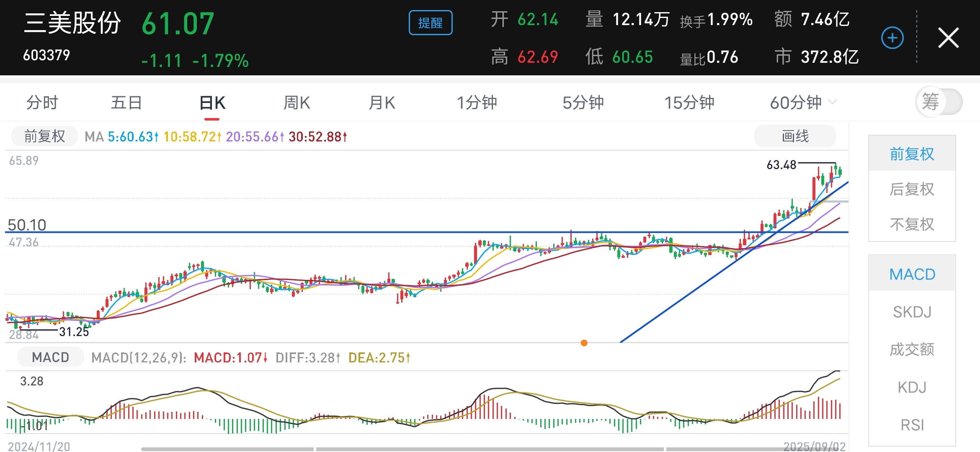Image resolution: width=980 pixels, height=452 pixels.
Task: Click the 换手 1.99% turnover rate
Action: point(716,20)
